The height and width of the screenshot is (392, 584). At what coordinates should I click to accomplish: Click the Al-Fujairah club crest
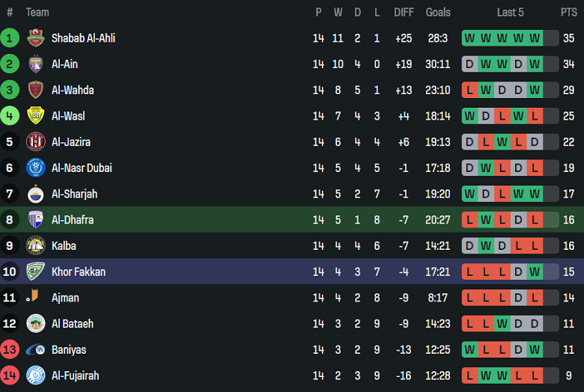coord(36,376)
